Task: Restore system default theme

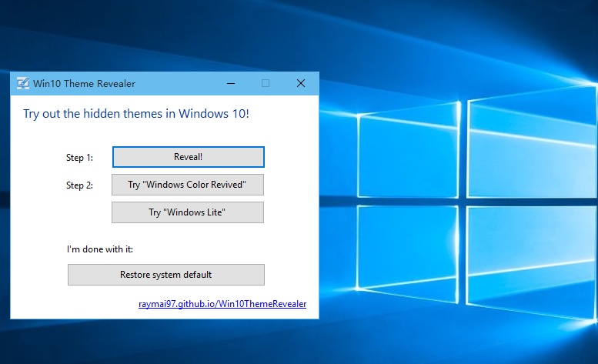Action: [166, 275]
